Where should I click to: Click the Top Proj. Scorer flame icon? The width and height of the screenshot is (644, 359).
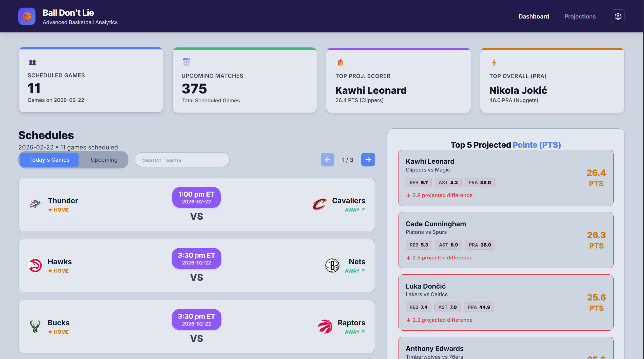(x=340, y=62)
